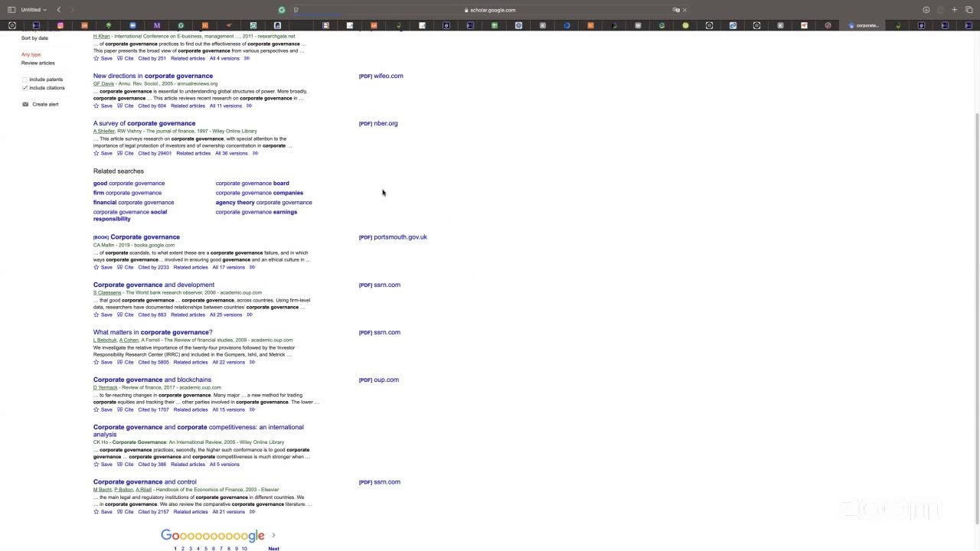Switch to the 'W' favicon tab

(638, 25)
